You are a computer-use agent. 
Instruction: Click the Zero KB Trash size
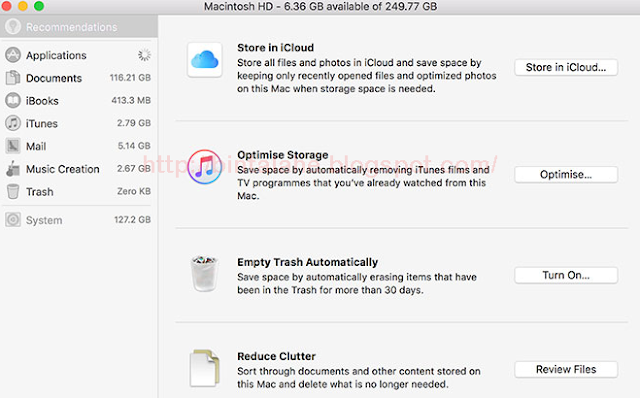click(134, 191)
